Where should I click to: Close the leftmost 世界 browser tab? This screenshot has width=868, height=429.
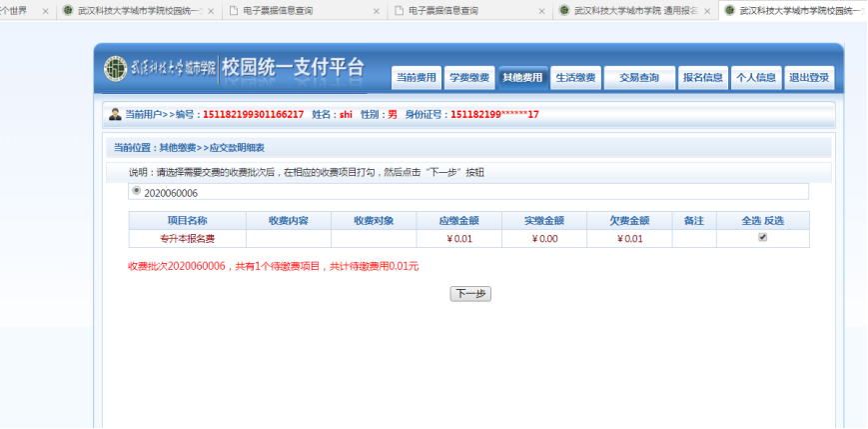click(x=45, y=11)
